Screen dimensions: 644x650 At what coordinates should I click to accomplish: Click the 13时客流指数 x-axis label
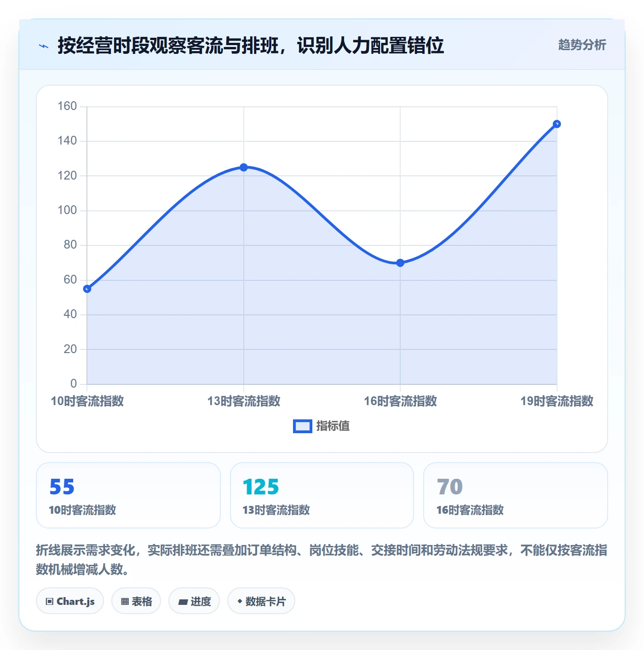pos(244,401)
